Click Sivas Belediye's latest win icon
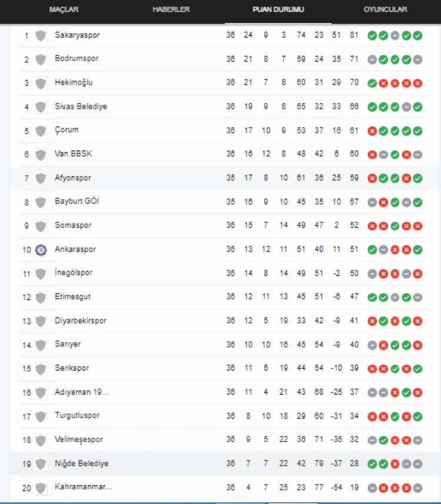Viewport: 441px width, 504px height. 417,107
